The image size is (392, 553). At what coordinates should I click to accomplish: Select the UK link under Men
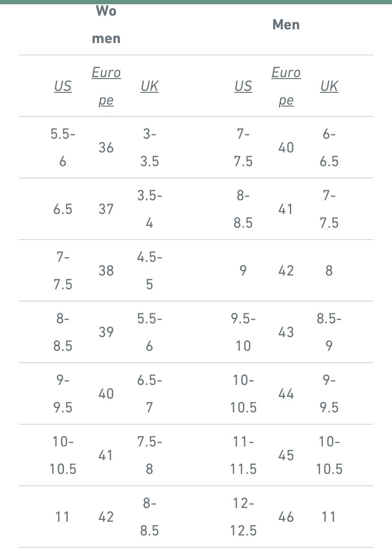tap(329, 86)
